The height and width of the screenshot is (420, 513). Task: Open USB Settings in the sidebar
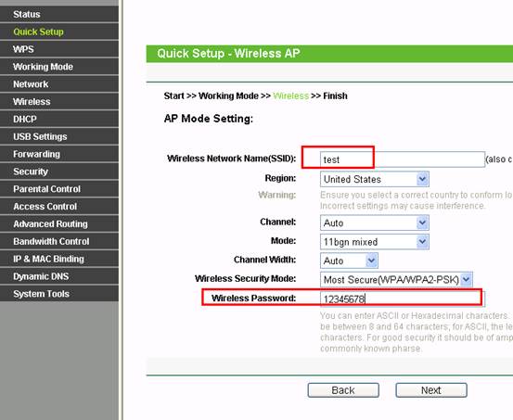point(59,136)
